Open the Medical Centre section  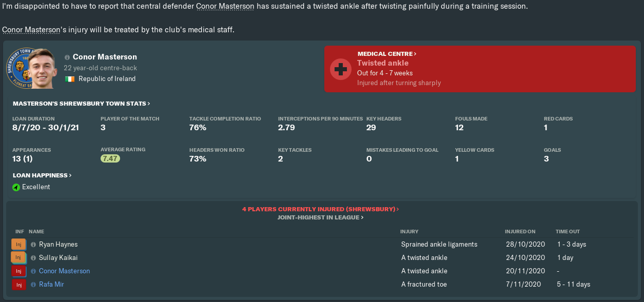387,54
